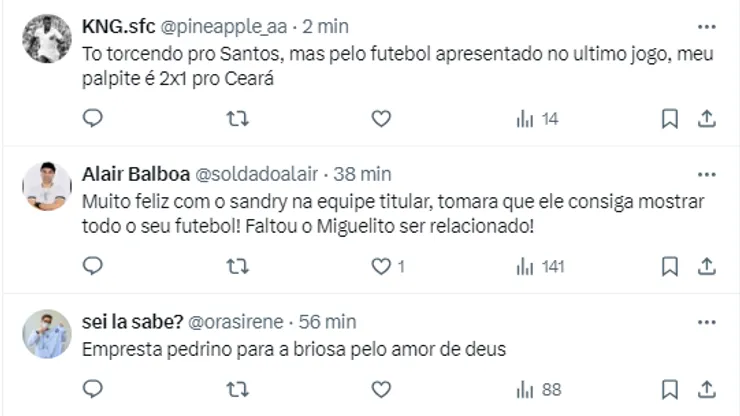
Task: Bookmark the KNG.sfc tweet
Action: pos(670,119)
